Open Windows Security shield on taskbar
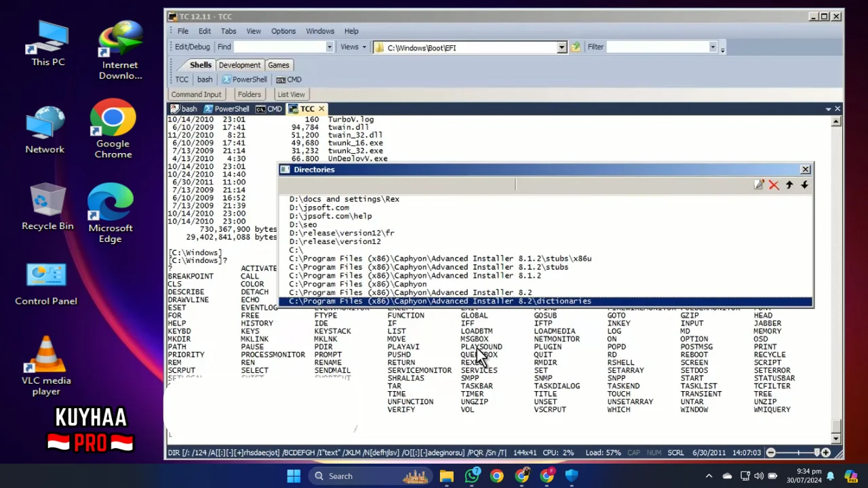Image resolution: width=868 pixels, height=488 pixels. coord(572,476)
